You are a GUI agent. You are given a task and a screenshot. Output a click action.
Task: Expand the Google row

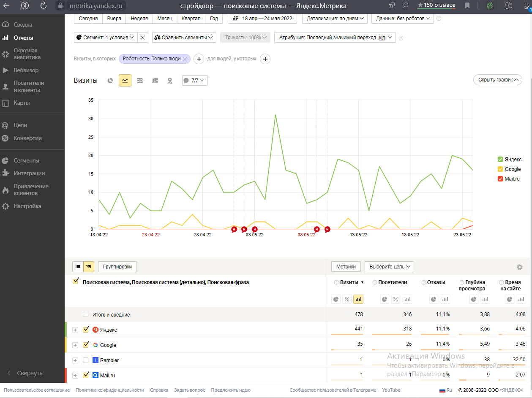pos(75,345)
